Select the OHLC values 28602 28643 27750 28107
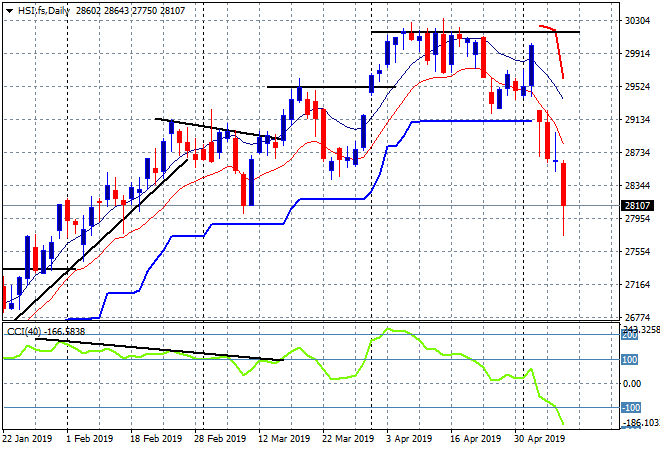This screenshot has height=450, width=660. [x=130, y=11]
